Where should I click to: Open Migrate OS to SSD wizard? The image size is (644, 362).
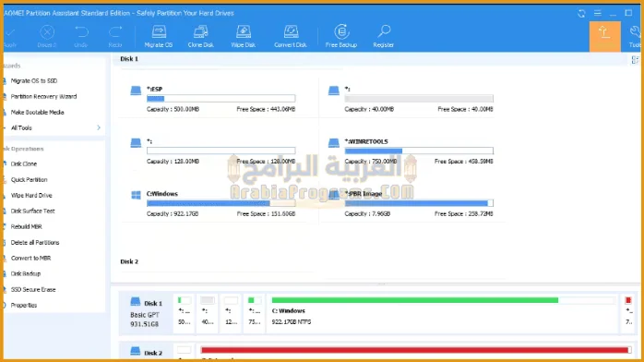coord(34,81)
